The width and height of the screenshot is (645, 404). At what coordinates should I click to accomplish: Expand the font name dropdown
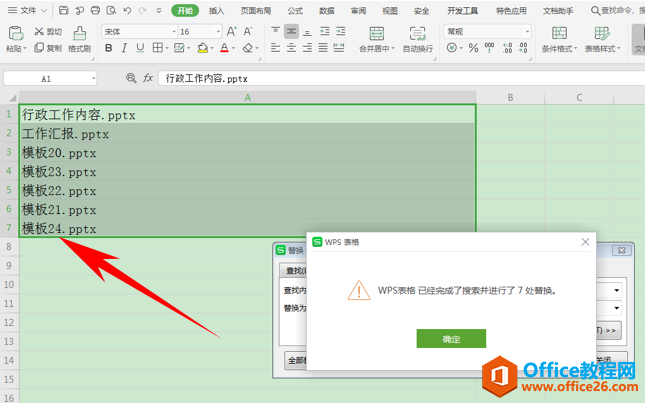pos(174,32)
